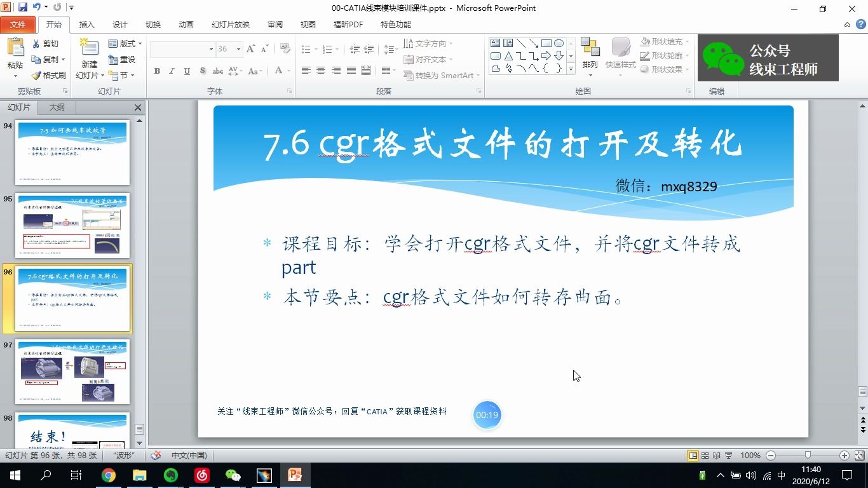Switch to the Design (设计) tab

(x=120, y=24)
